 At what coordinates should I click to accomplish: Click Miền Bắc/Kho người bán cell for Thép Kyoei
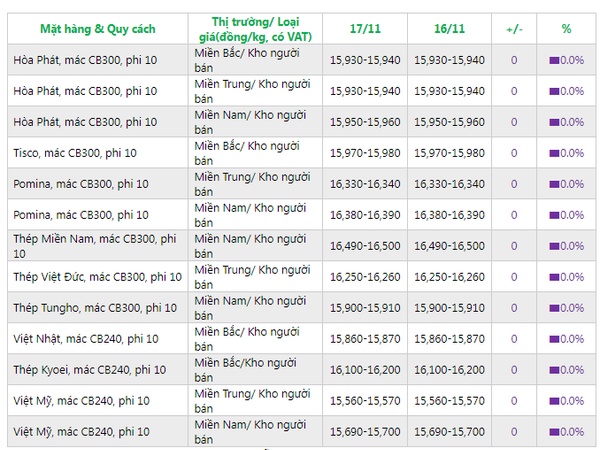click(x=247, y=370)
